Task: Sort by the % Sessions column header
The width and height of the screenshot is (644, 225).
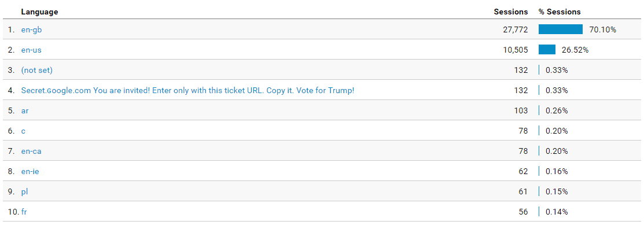Action: (x=560, y=12)
